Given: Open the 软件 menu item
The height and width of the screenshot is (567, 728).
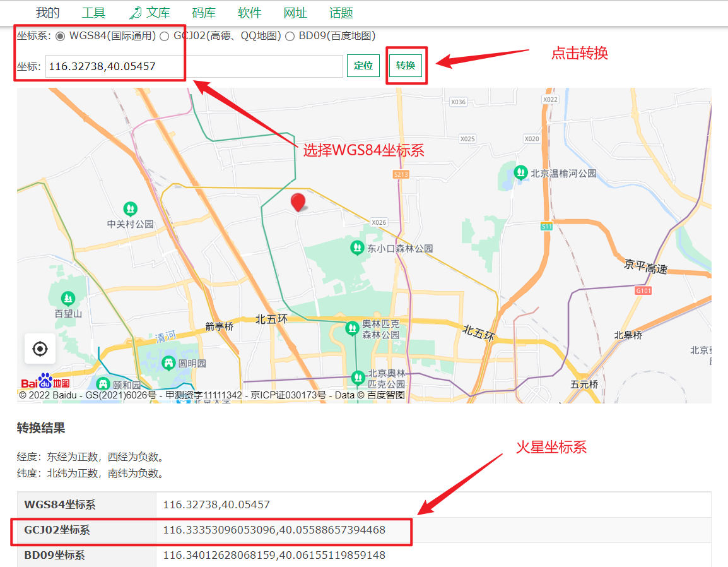Looking at the screenshot, I should click(250, 13).
